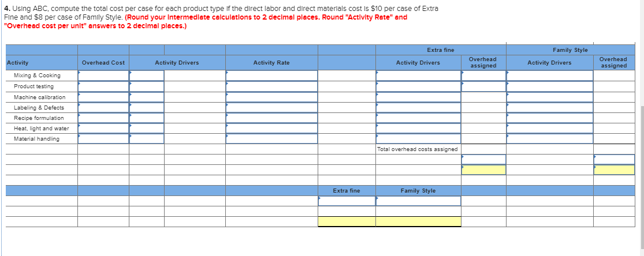Click Overhead Cost field for Heat, light and water
The image size is (644, 256).
(x=103, y=129)
